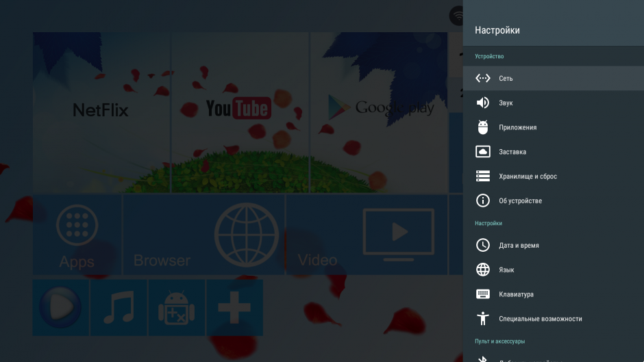This screenshot has height=362, width=644.
Task: Click the Заставка screensaver icon
Action: pyautogui.click(x=482, y=151)
